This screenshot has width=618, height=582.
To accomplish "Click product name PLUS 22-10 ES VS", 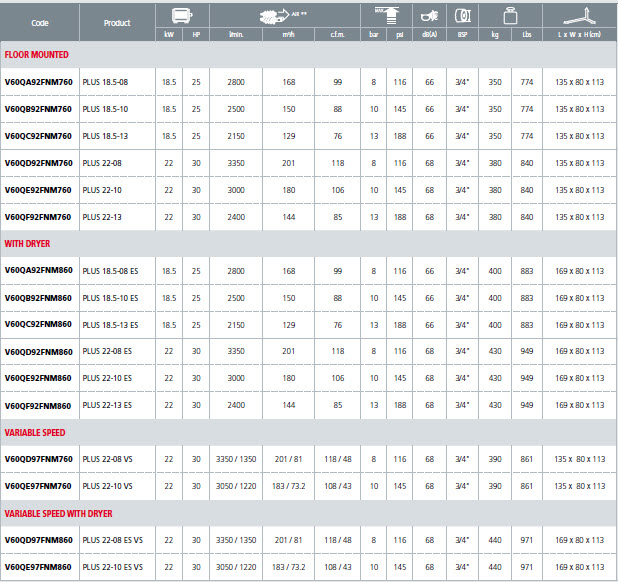I will pos(113,567).
